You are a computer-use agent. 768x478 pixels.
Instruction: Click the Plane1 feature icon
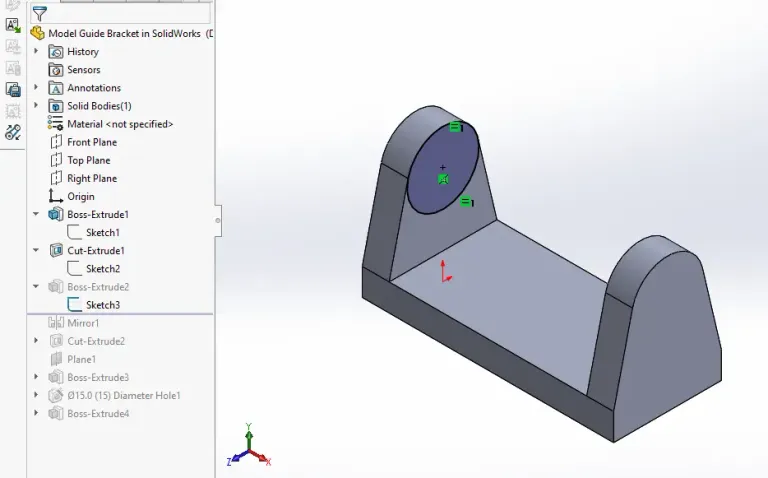pos(56,359)
